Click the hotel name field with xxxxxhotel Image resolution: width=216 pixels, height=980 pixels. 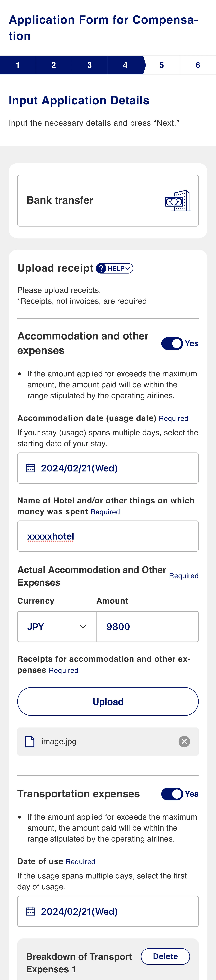(x=108, y=536)
